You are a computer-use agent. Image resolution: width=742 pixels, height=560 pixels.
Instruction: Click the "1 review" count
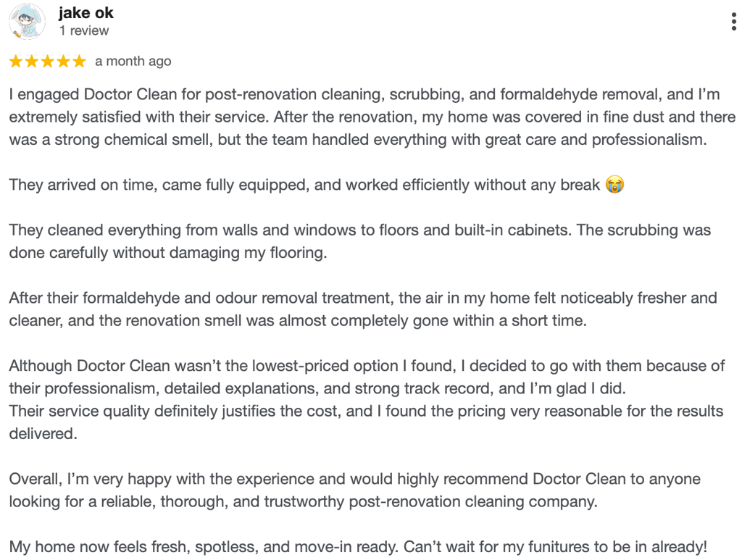click(84, 31)
